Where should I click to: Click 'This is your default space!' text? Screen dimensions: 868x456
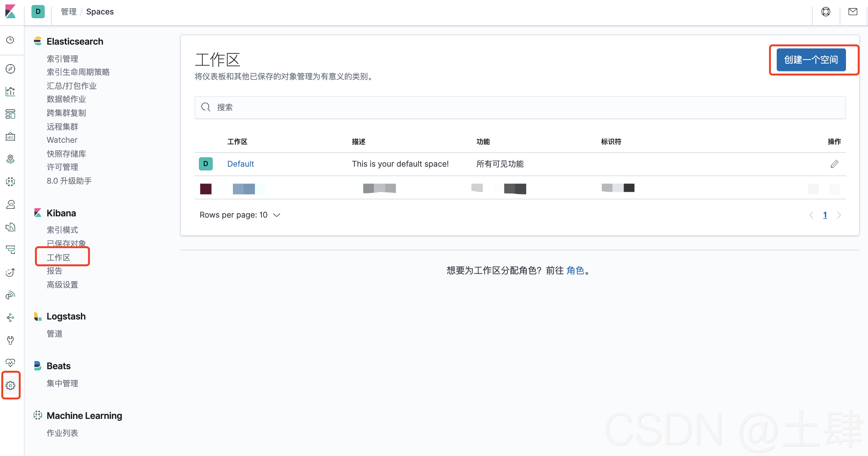tap(400, 164)
